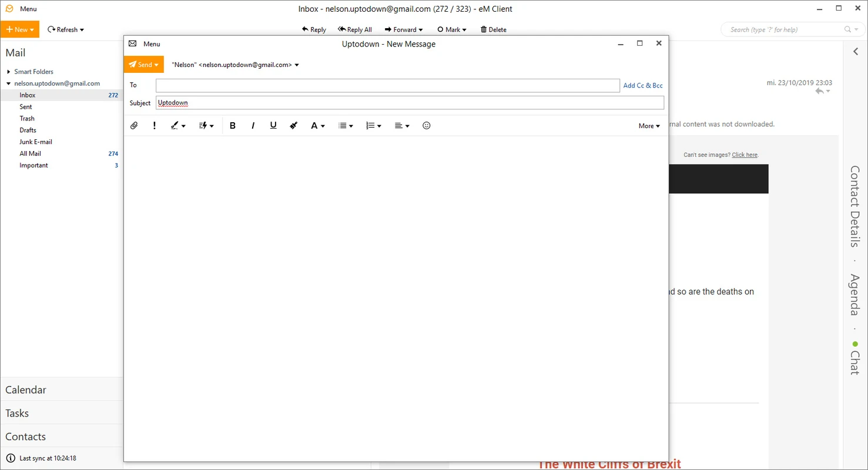This screenshot has height=470, width=868.
Task: Click the Send button
Action: (x=140, y=65)
